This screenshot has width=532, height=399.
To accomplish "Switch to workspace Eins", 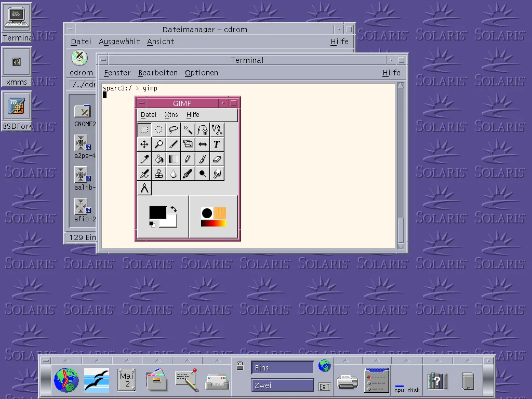I will (x=282, y=368).
